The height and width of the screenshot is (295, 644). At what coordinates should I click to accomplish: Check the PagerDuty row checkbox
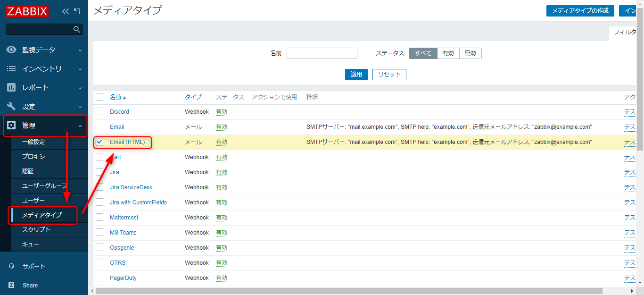99,278
